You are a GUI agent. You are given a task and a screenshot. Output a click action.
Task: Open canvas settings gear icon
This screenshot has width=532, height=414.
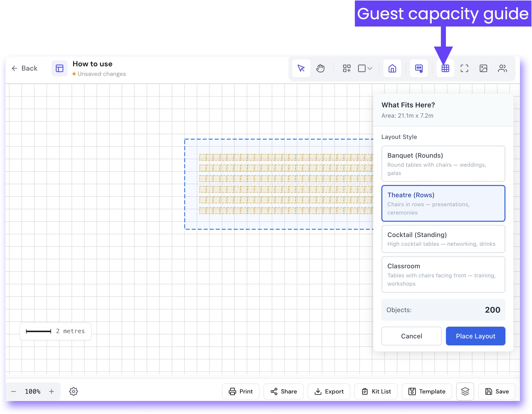[x=74, y=391]
